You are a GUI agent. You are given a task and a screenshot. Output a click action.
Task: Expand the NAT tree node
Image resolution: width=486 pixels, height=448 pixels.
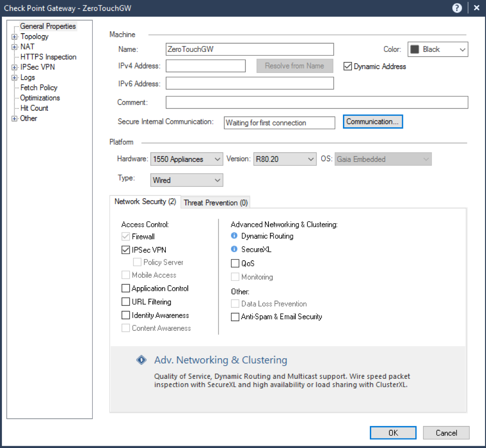coord(14,46)
